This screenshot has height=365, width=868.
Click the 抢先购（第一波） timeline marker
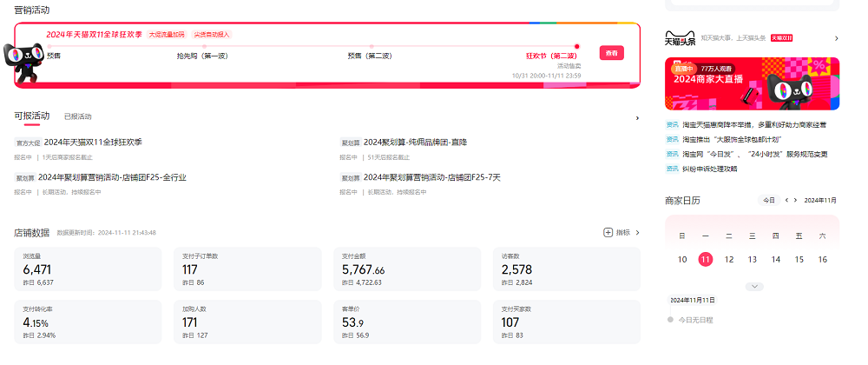click(204, 47)
